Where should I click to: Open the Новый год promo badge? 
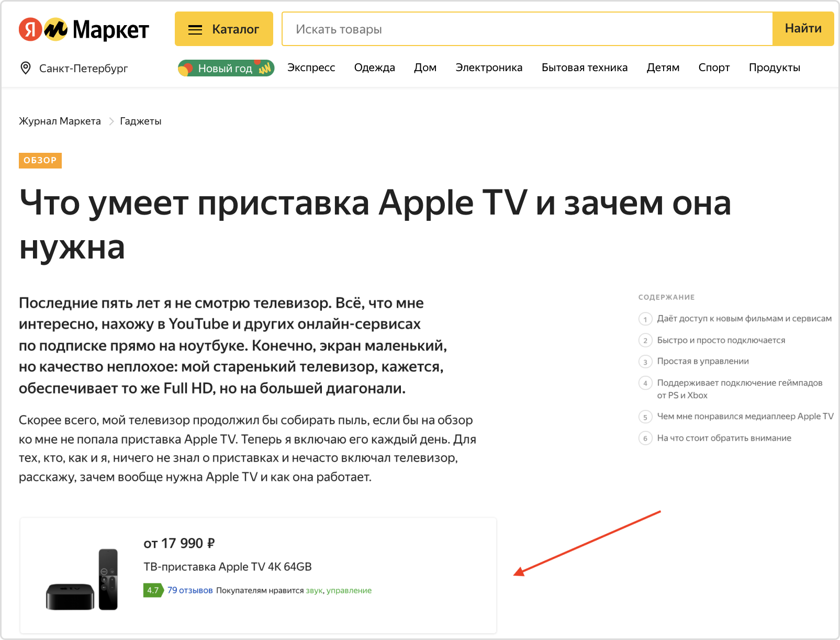(x=226, y=68)
